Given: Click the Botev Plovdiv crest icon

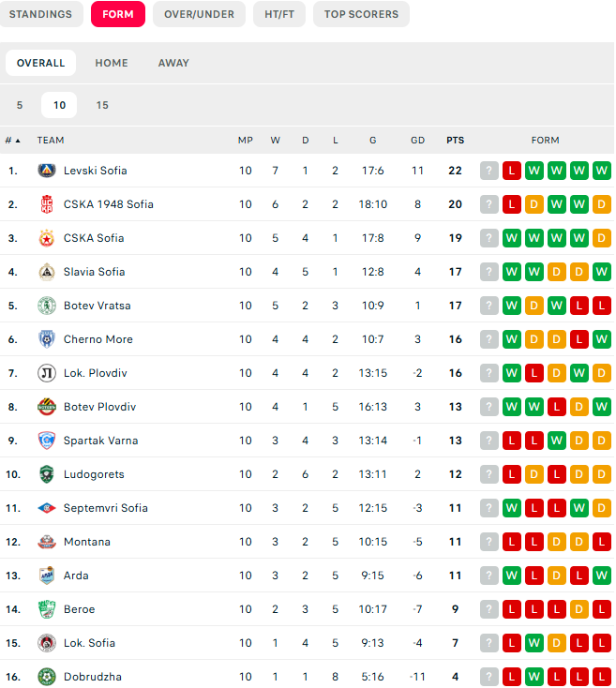Looking at the screenshot, I should (47, 407).
